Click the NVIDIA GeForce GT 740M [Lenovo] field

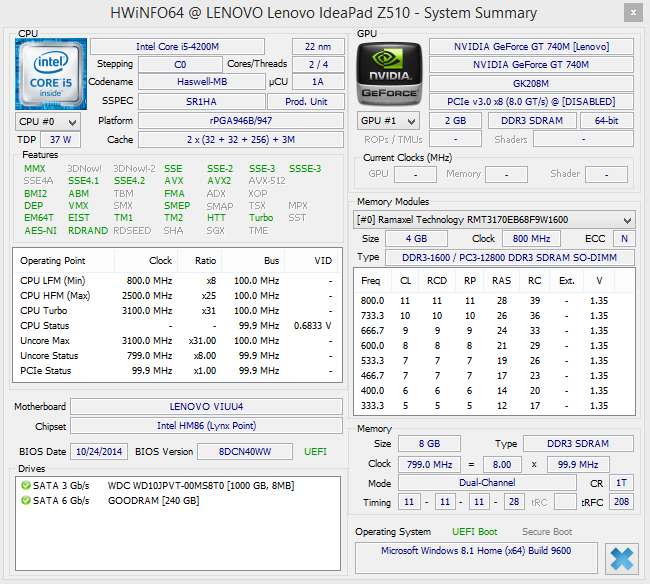coord(531,46)
